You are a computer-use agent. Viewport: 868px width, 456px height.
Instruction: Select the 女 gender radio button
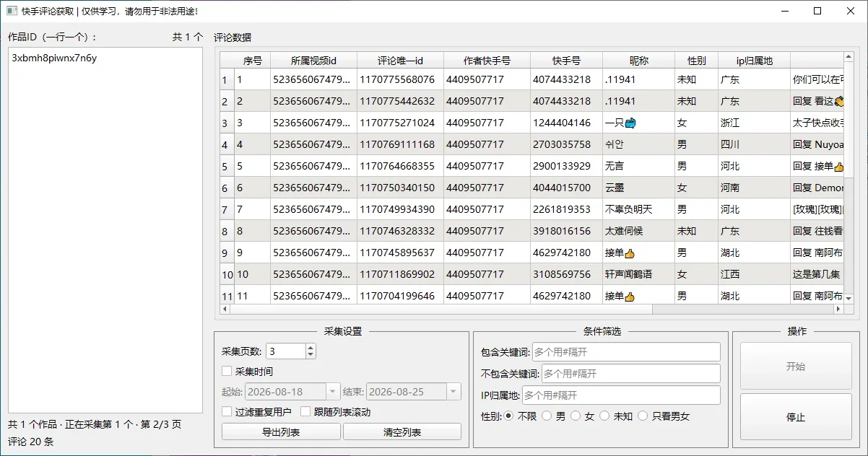tap(576, 416)
